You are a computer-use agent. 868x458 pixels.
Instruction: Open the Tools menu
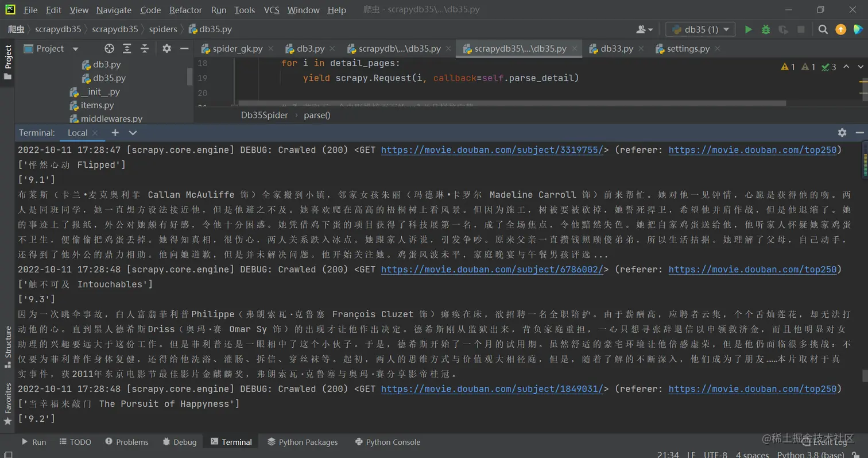point(245,10)
